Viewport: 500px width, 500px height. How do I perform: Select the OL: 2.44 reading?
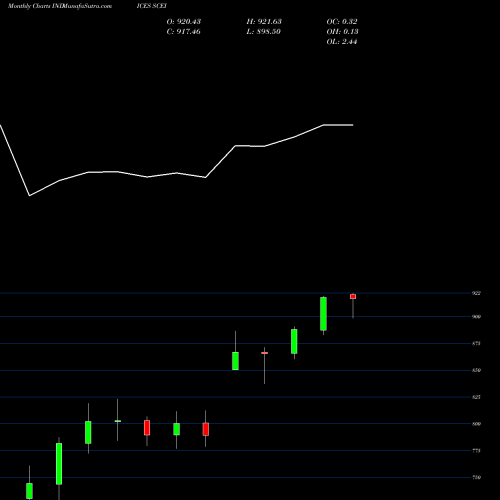pyautogui.click(x=342, y=42)
